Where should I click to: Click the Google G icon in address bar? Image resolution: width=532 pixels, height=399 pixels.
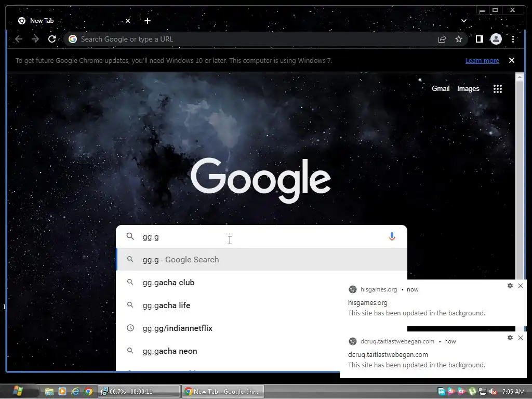coord(73,39)
